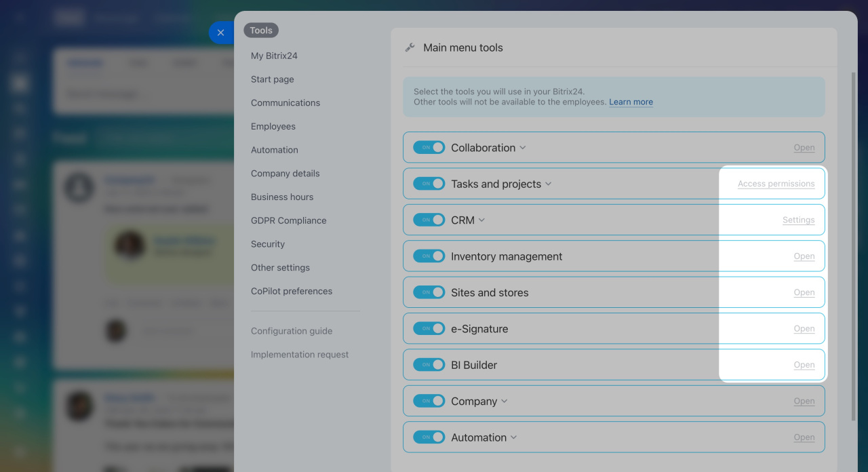
Task: Turn off the Collaboration tool switch
Action: click(429, 147)
